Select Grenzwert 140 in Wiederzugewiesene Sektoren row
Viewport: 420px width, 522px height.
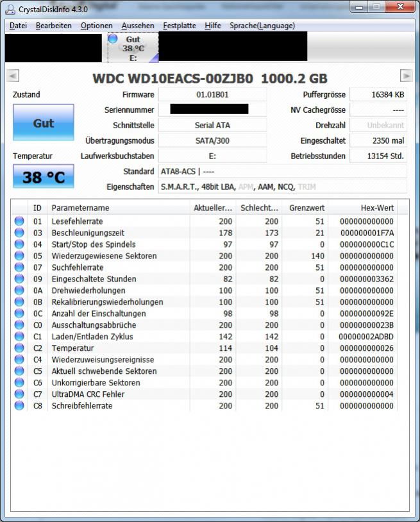point(317,256)
